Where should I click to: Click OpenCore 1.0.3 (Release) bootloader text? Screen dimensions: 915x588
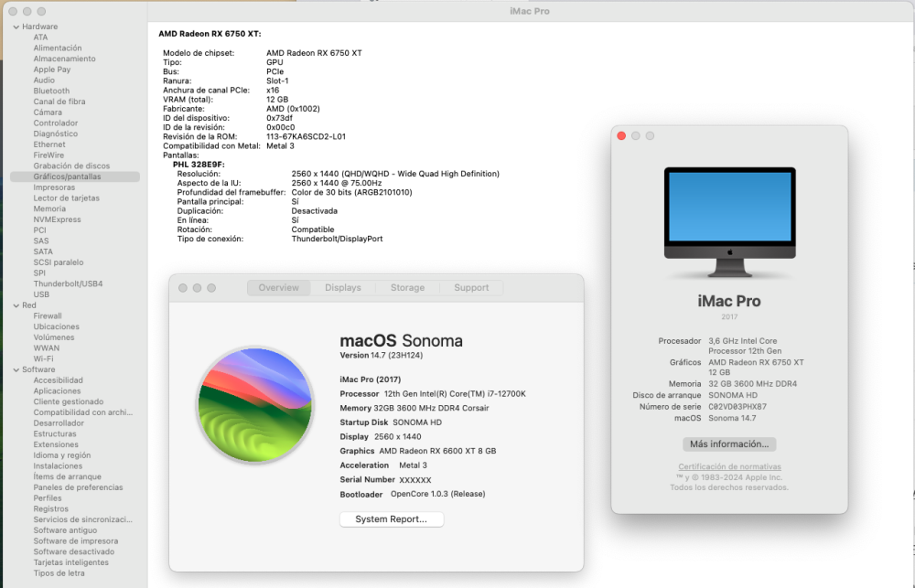tap(437, 494)
